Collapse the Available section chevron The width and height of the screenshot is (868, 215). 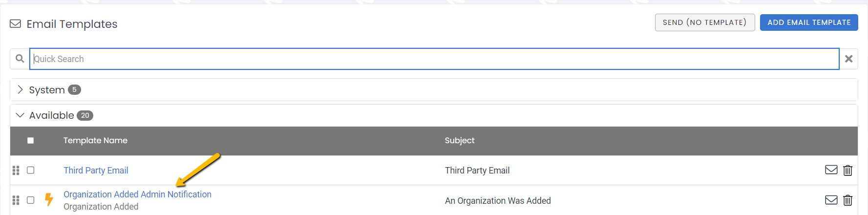pos(20,115)
